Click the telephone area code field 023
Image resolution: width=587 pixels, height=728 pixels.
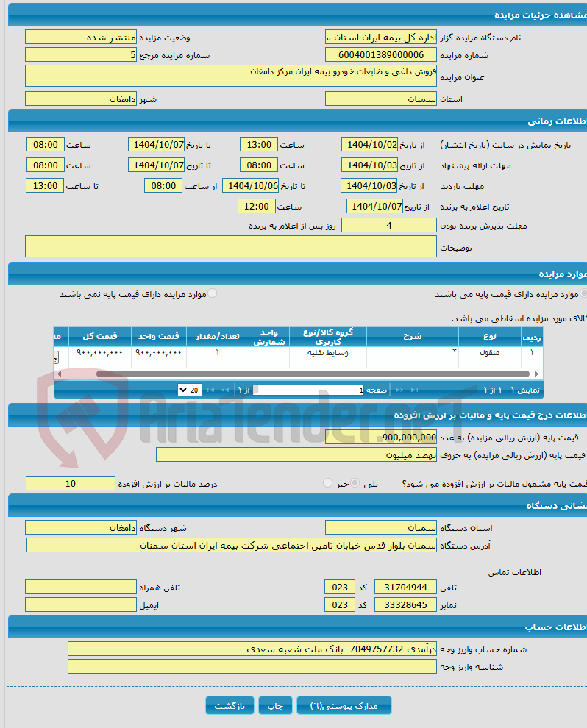(340, 587)
